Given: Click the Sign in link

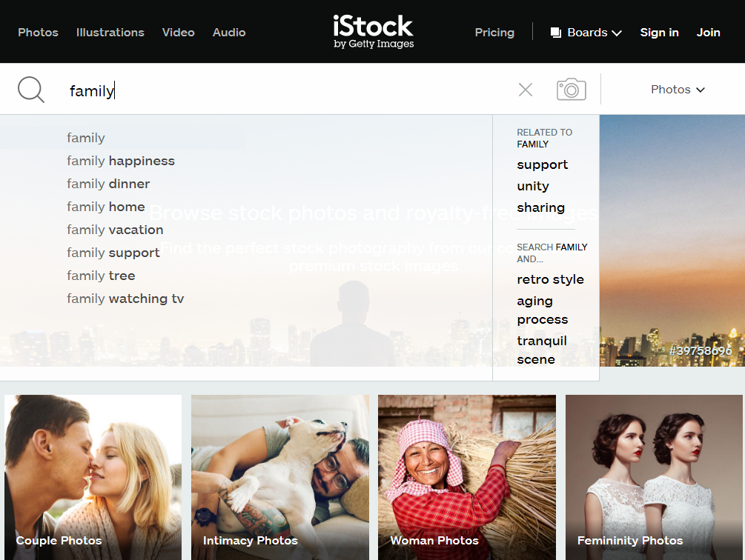Looking at the screenshot, I should pyautogui.click(x=659, y=33).
